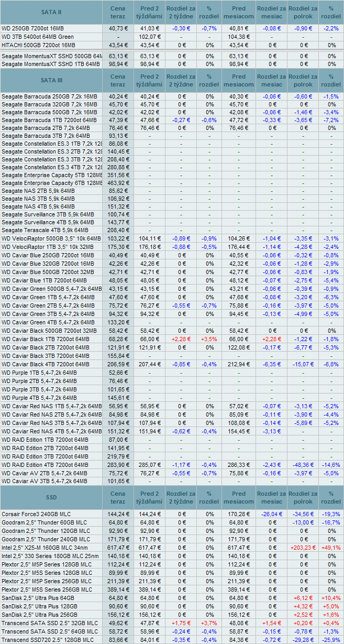Click "-5,4%" in the Caviar Blue 1TB row
This screenshot has height=644, width=344.
(331, 280)
